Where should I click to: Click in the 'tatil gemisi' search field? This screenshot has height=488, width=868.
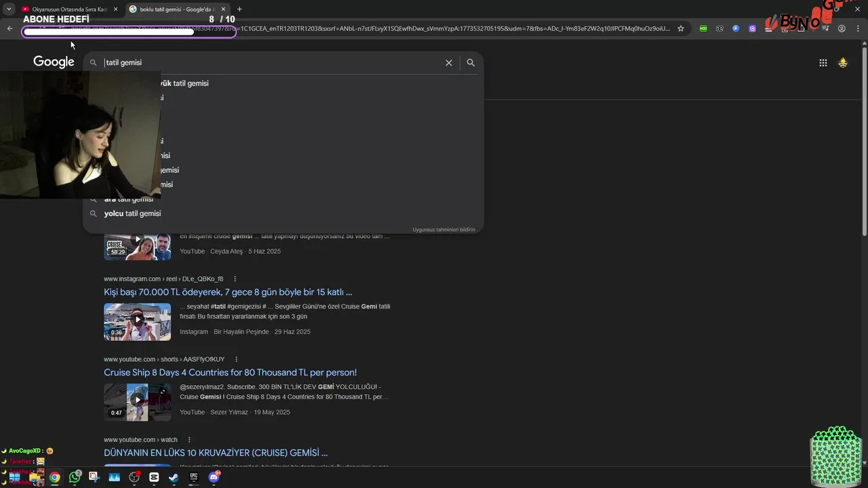[x=271, y=62]
